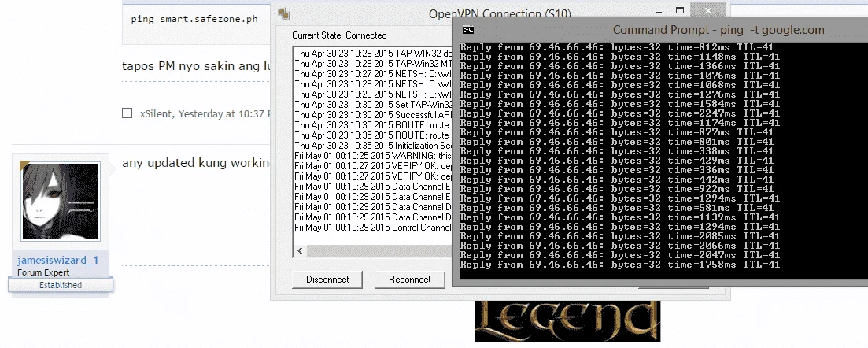868x348 pixels.
Task: Close the OpenVPN Connection window
Action: tap(708, 10)
